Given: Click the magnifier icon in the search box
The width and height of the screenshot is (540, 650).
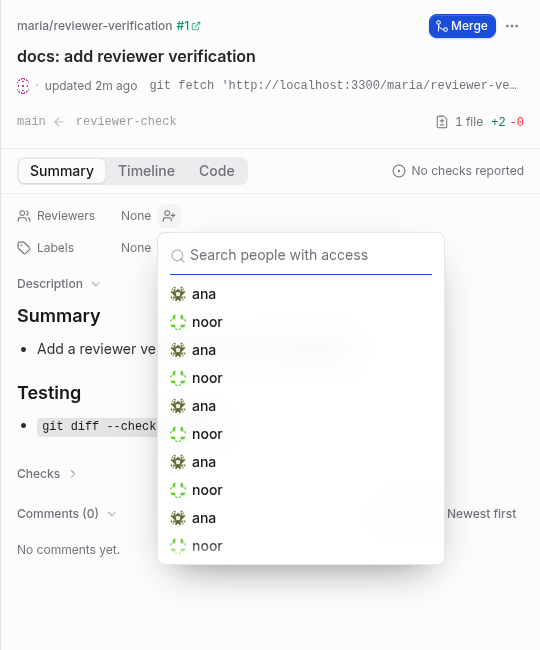Looking at the screenshot, I should tap(178, 256).
